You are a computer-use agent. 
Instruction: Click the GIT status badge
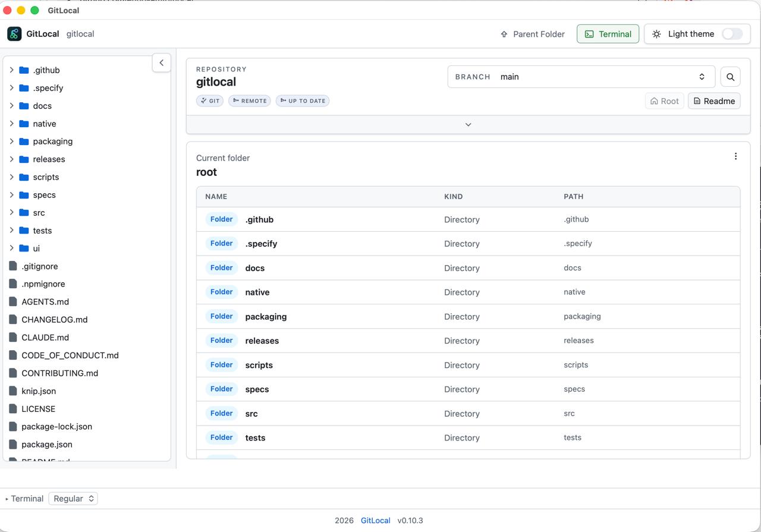point(210,101)
